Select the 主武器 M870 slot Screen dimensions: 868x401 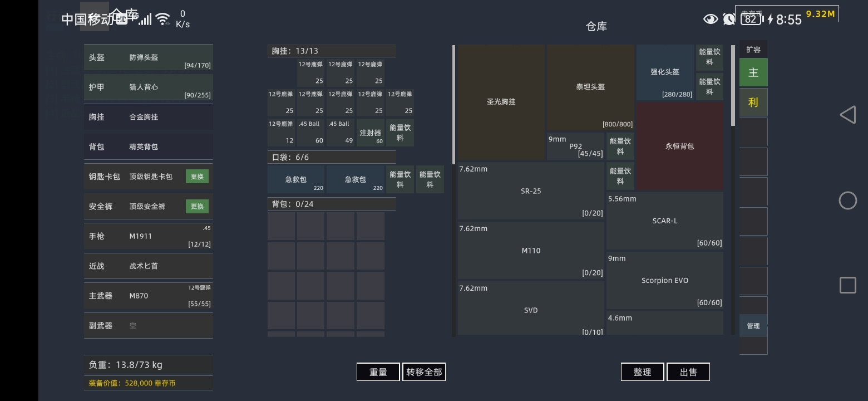tap(149, 296)
